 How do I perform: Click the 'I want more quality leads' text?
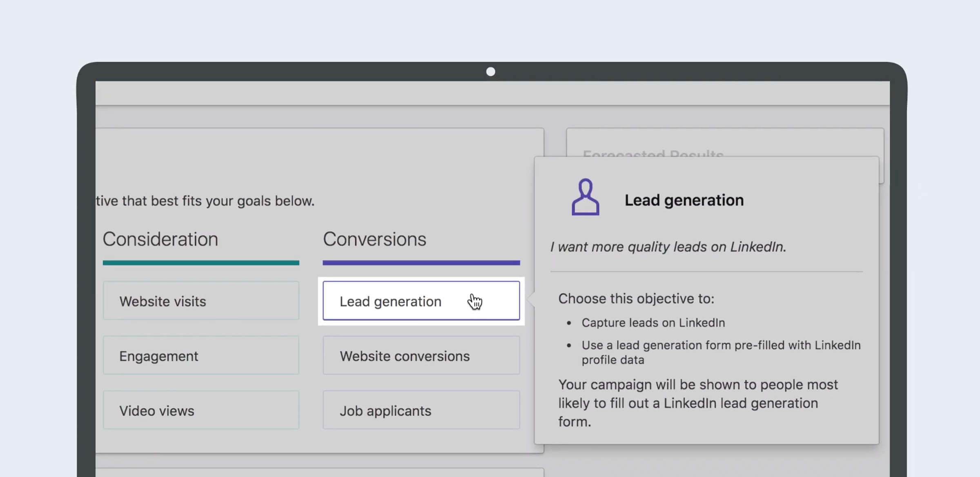[668, 247]
